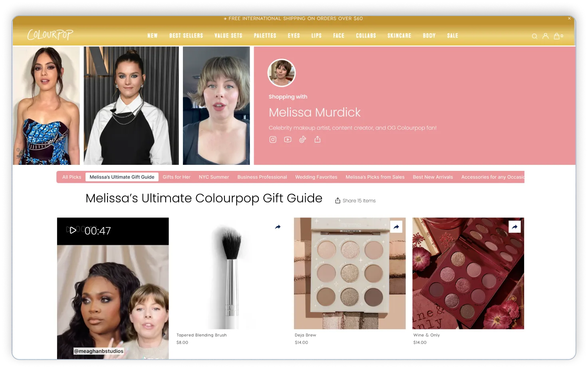Open Melissa's Instagram icon link
Image resolution: width=588 pixels, height=368 pixels.
[x=273, y=139]
